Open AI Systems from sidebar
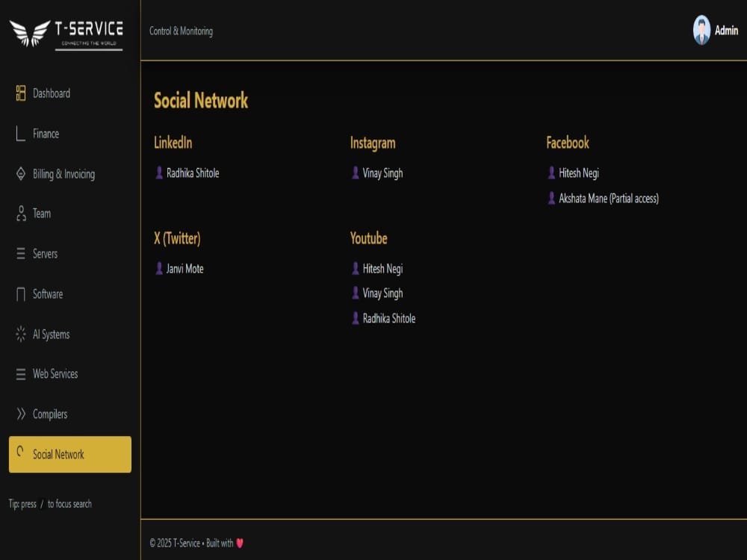 (x=70, y=334)
